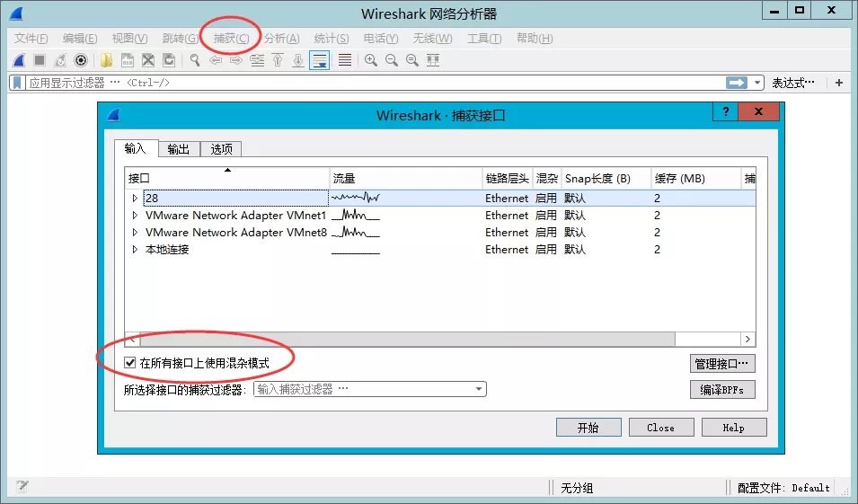Open the 统计(S) menu
The image size is (858, 504).
(332, 39)
